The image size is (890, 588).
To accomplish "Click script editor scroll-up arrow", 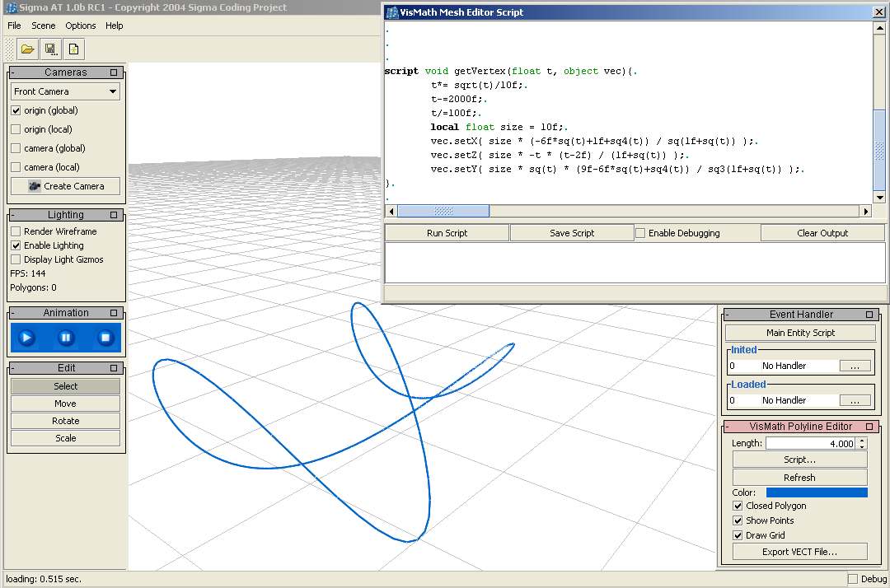I will point(879,27).
